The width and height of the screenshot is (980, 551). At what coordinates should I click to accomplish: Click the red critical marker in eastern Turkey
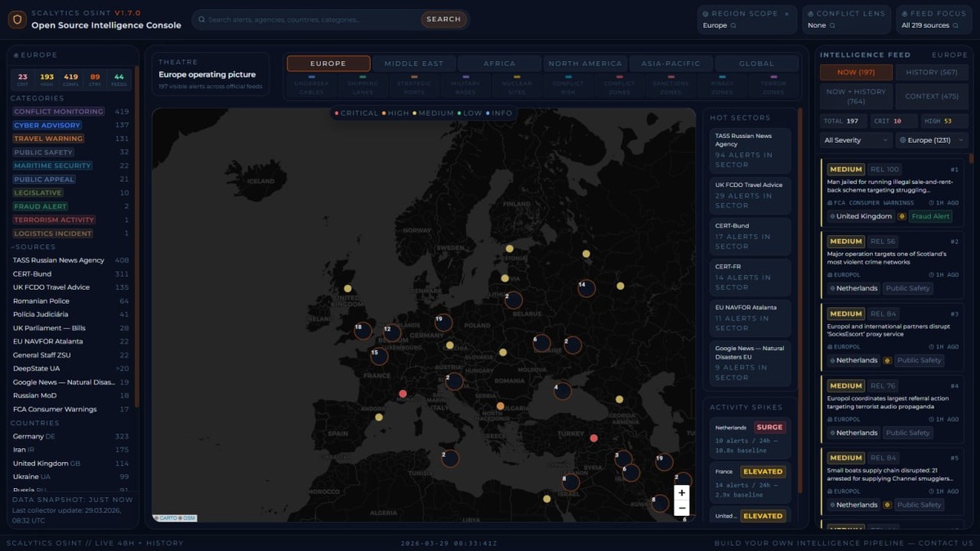tap(594, 438)
